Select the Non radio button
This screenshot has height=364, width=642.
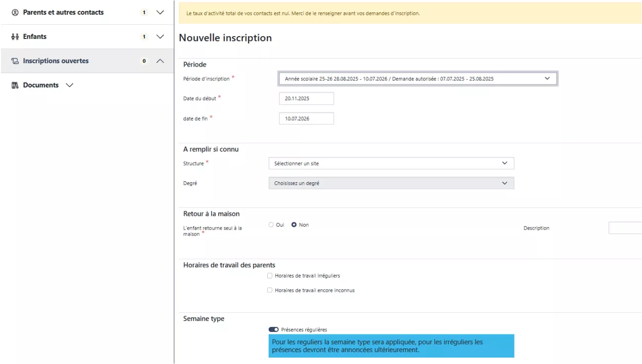pyautogui.click(x=294, y=225)
